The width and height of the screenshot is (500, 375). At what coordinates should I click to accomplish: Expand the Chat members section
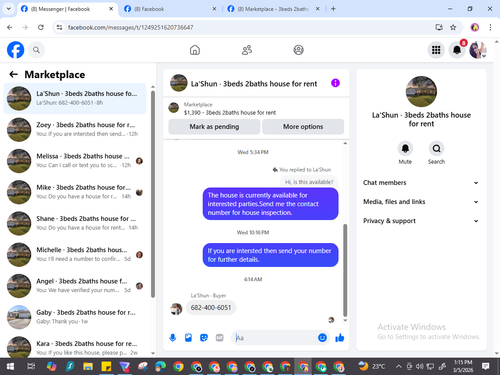tap(421, 183)
